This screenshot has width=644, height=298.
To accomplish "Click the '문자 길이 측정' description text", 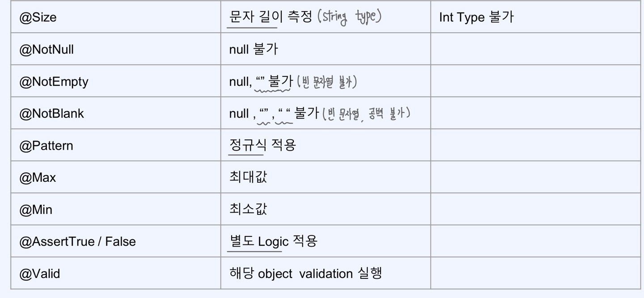I will 271,17.
